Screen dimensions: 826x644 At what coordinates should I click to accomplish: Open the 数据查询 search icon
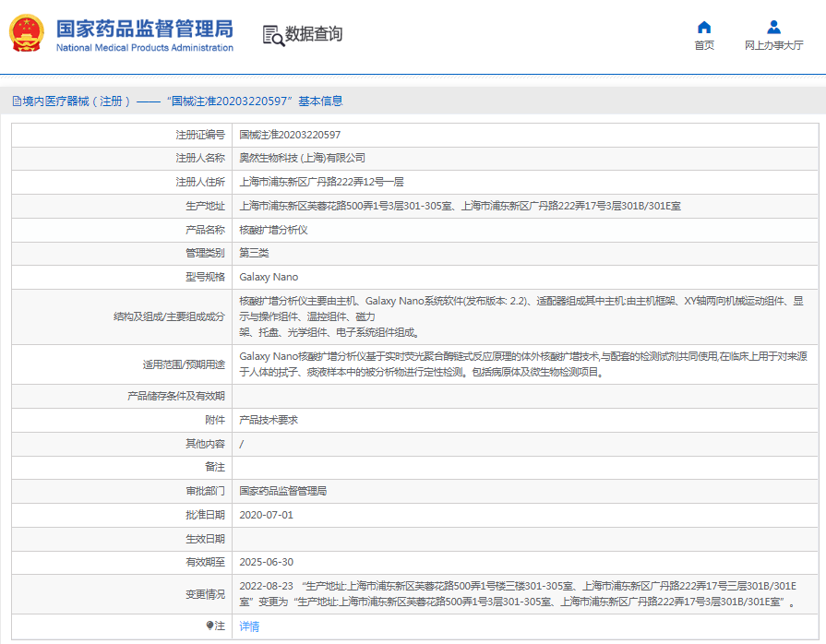pyautogui.click(x=273, y=35)
